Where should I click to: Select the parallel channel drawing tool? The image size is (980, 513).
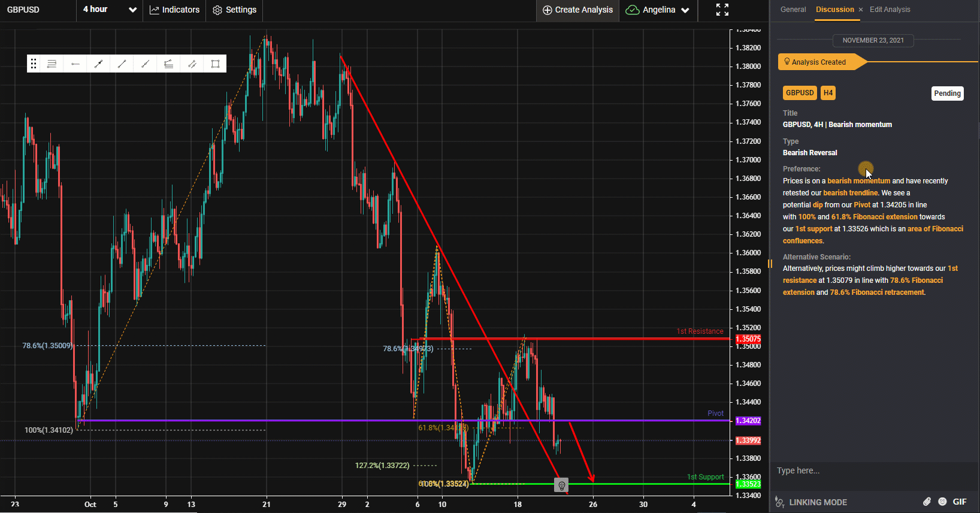click(192, 64)
